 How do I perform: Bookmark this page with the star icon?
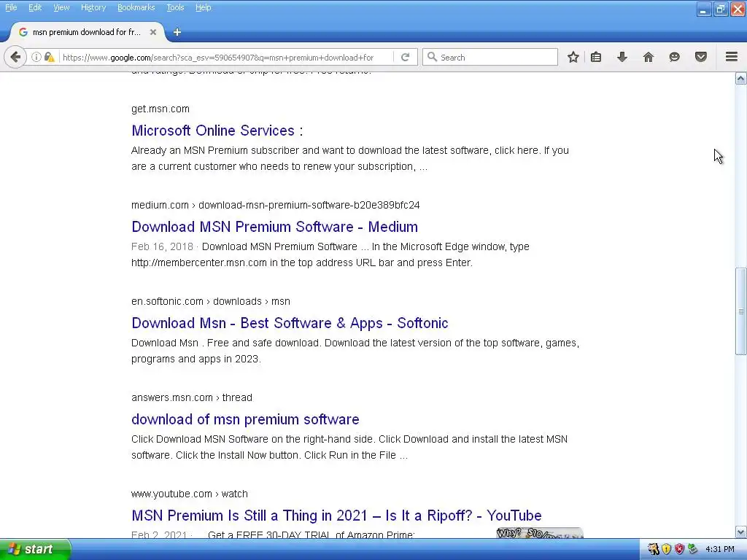pyautogui.click(x=573, y=57)
